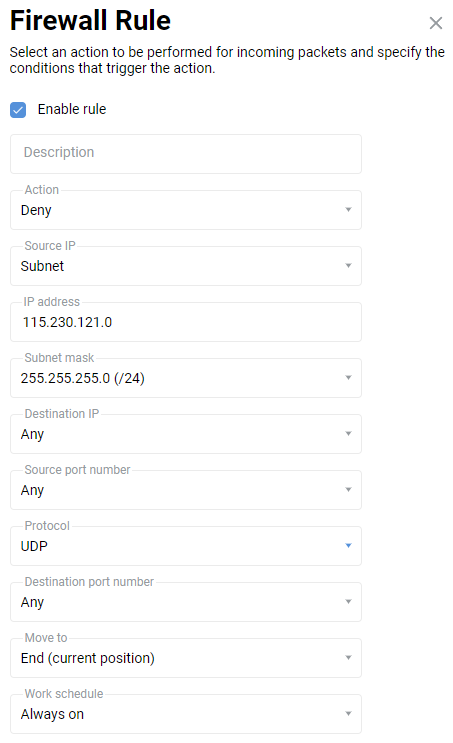Open the Work schedule dropdown

(186, 714)
